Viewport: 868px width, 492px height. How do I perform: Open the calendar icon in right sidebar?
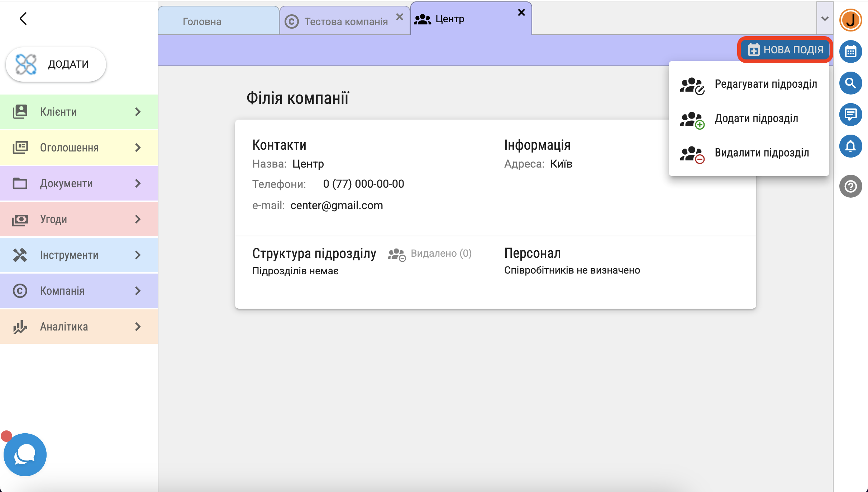tap(850, 52)
